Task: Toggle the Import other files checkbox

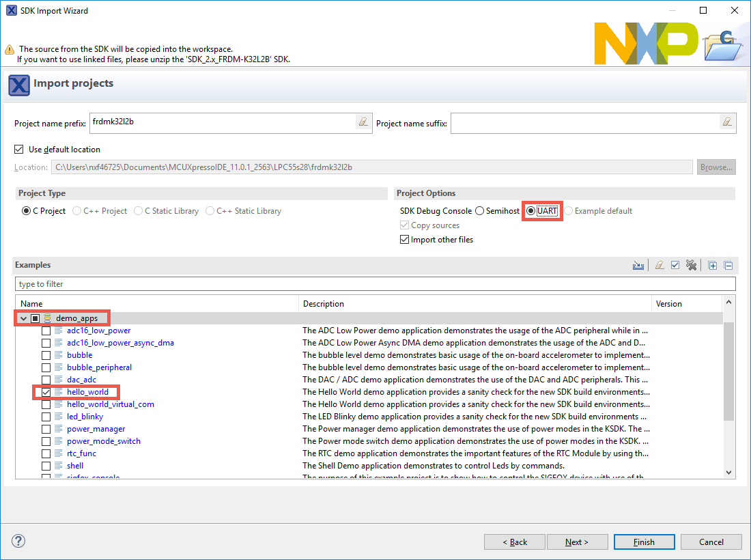Action: tap(405, 240)
